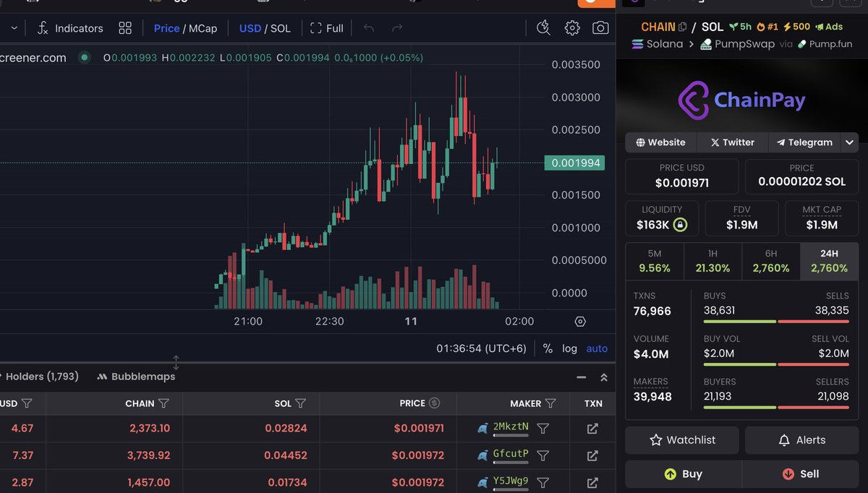Expand the chart-type dropdown chevron
Viewport: 868px width, 493px height.
14,28
